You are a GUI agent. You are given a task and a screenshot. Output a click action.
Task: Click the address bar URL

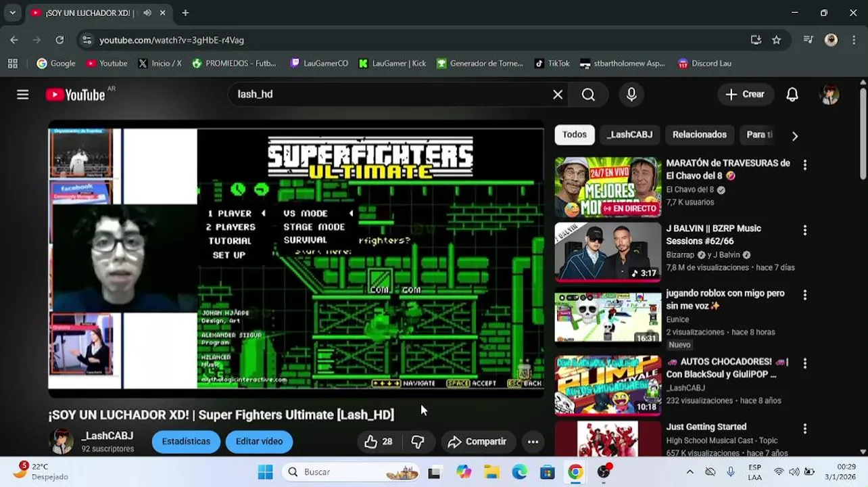pos(172,40)
